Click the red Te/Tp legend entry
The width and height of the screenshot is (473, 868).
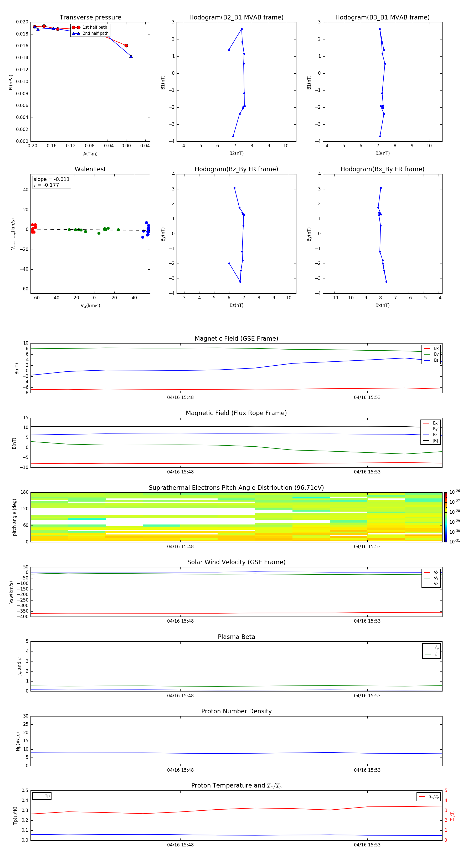click(429, 796)
